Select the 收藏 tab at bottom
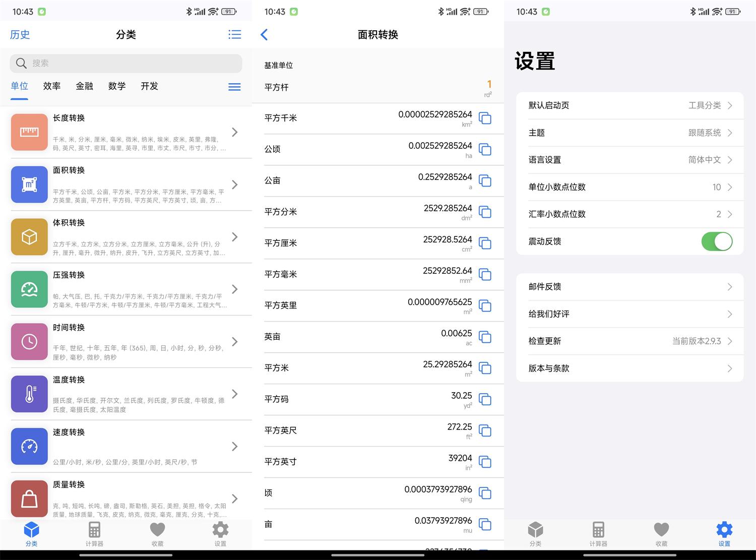 click(x=157, y=533)
